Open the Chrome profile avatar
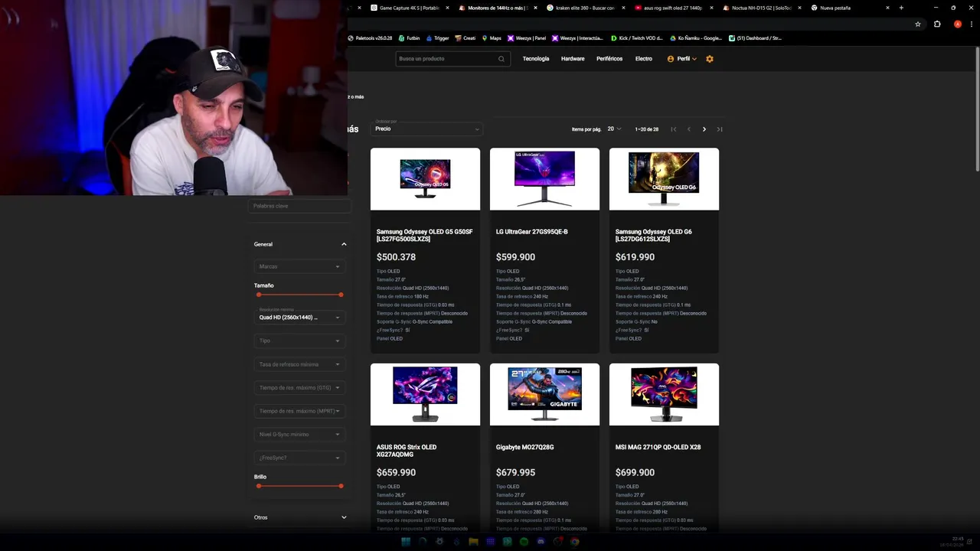Viewport: 980px width, 551px height. coord(958,24)
